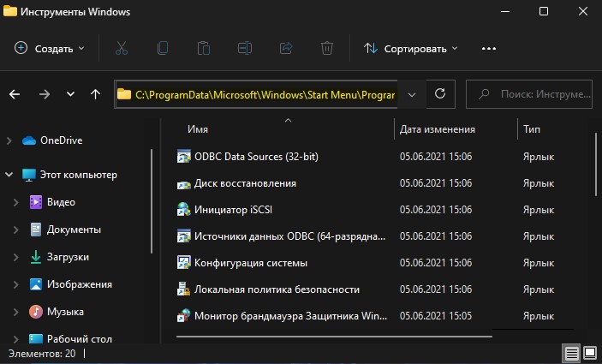Click the Paste clipboard icon
The image size is (602, 364).
point(204,48)
